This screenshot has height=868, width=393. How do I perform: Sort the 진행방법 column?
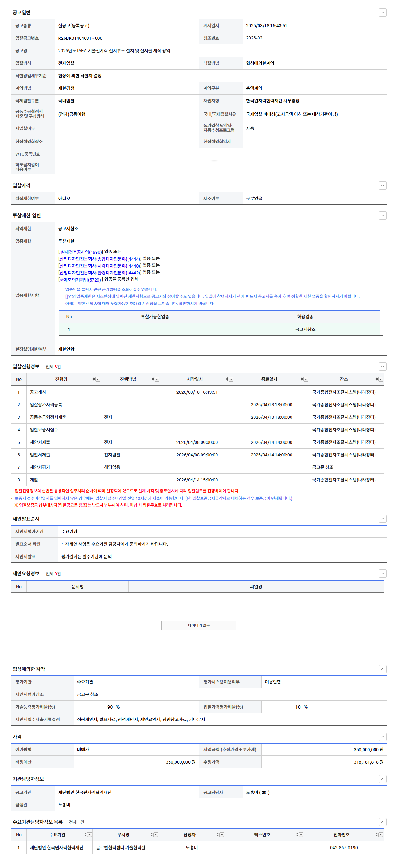(153, 379)
